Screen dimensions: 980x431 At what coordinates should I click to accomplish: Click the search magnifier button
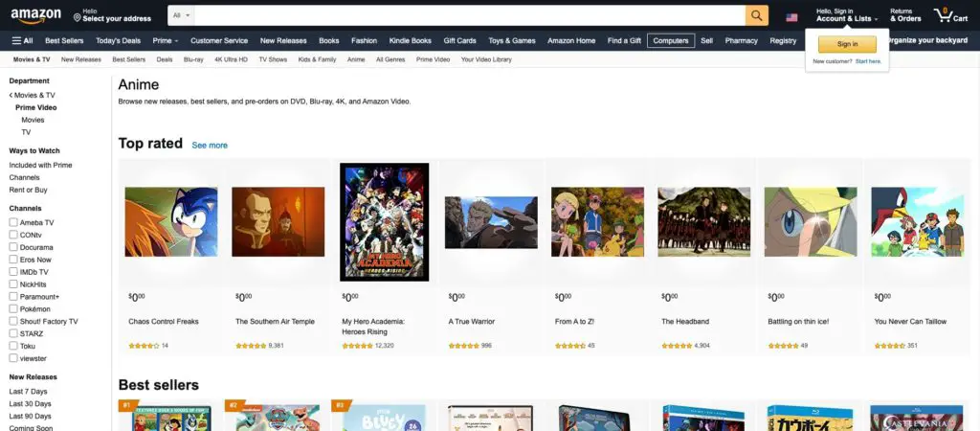click(x=756, y=15)
